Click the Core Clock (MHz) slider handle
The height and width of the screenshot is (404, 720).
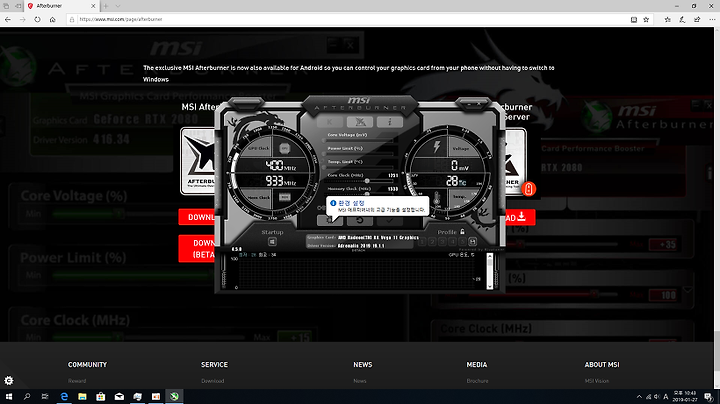[367, 181]
